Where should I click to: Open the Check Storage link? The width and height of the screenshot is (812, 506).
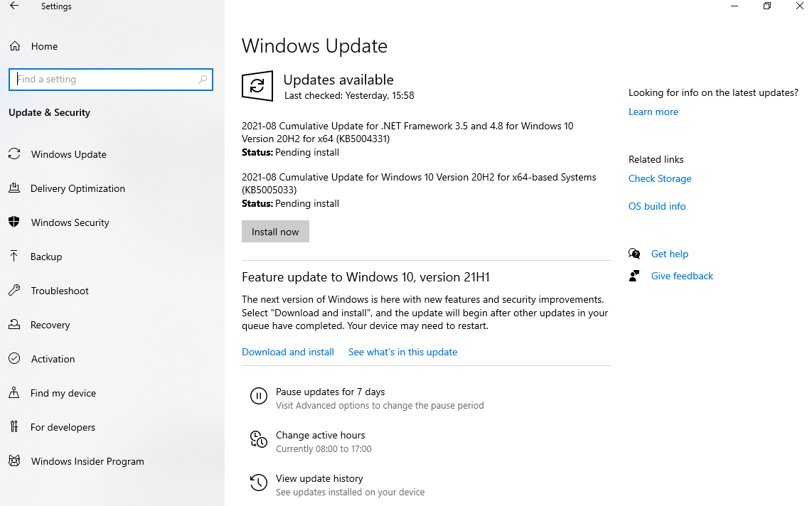tap(660, 178)
